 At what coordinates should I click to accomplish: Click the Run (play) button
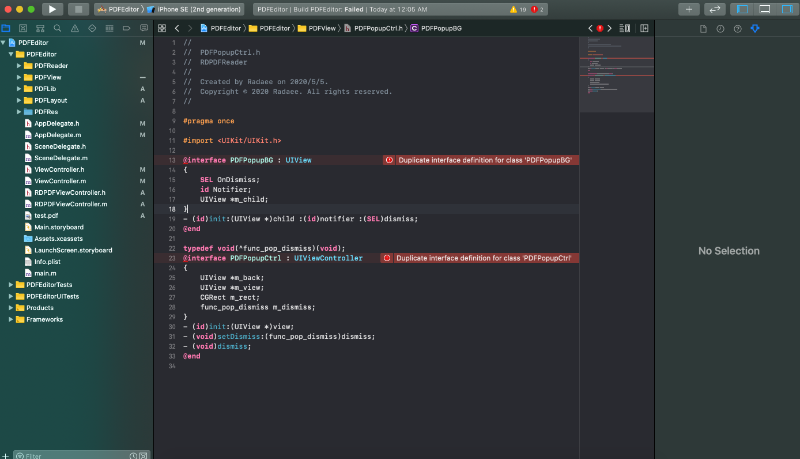[52, 9]
